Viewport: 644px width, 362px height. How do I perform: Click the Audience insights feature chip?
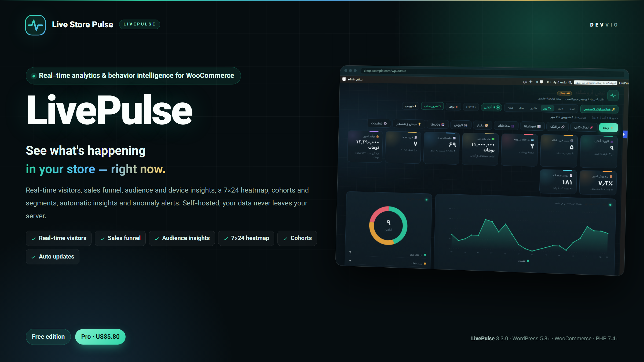(x=182, y=238)
